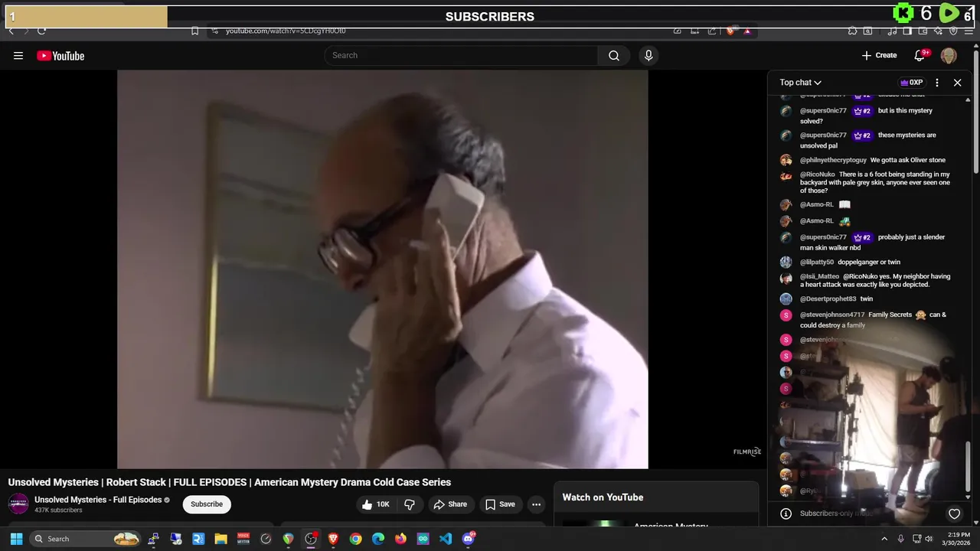Click the magnifier search button in YouTube

(614, 55)
